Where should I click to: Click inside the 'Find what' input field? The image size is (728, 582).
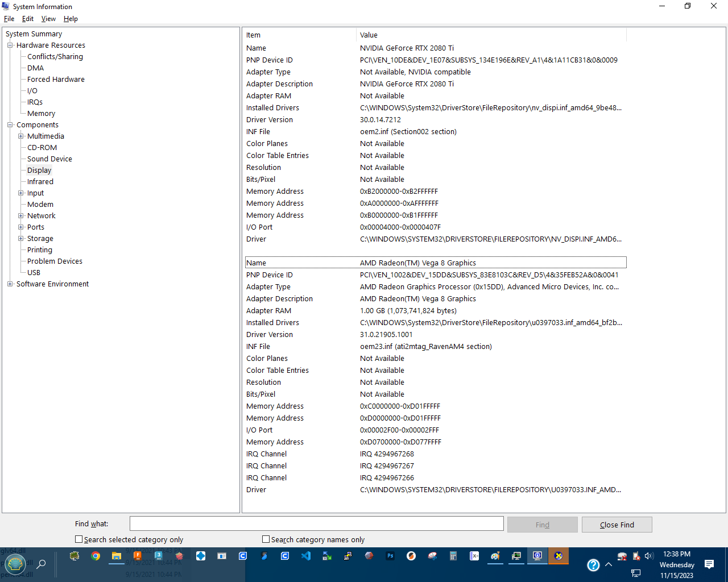(x=316, y=523)
